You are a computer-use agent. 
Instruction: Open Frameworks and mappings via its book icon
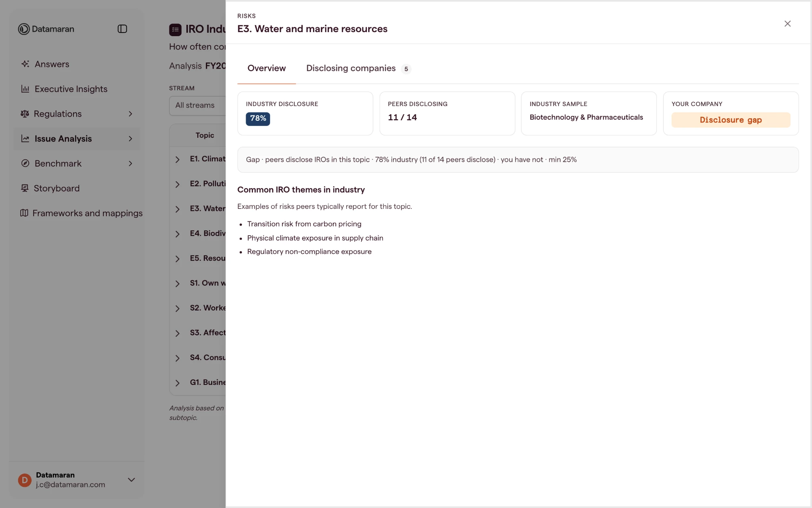point(24,213)
